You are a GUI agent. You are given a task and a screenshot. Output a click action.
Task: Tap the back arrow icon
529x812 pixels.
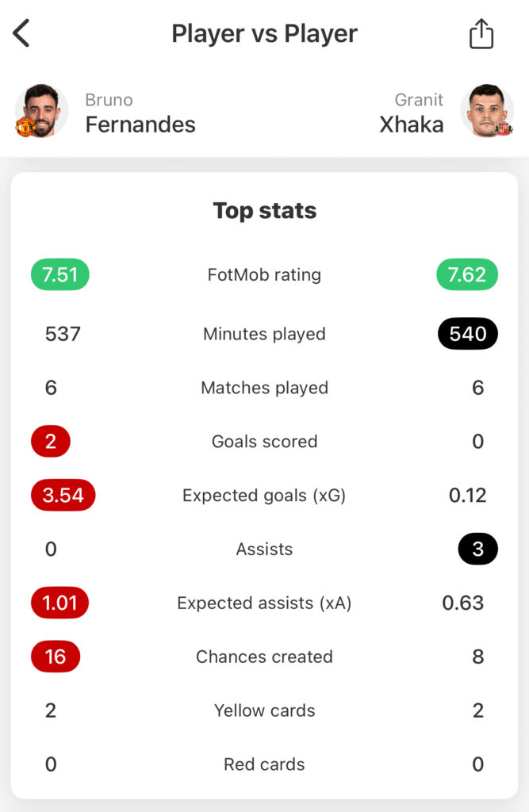[x=21, y=33]
